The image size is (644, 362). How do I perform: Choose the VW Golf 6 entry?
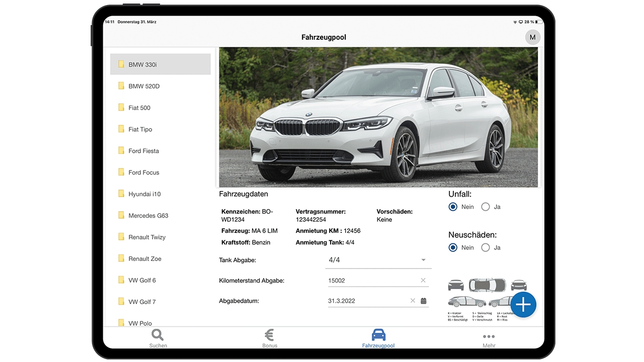160,280
